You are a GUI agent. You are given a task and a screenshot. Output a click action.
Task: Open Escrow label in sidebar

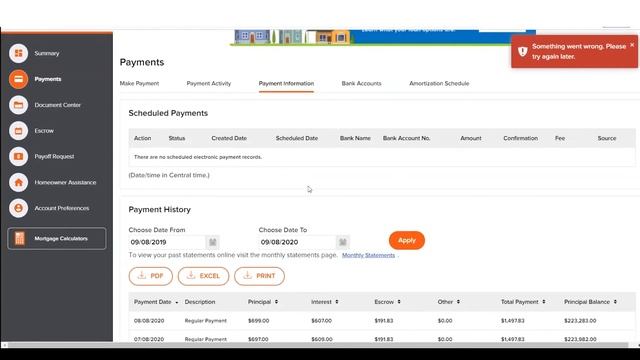click(44, 131)
